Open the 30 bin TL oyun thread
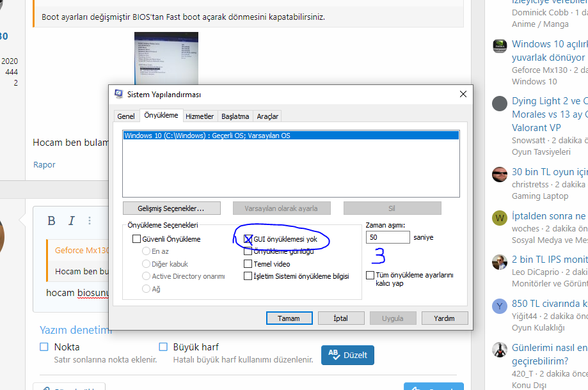The width and height of the screenshot is (588, 390). tap(550, 172)
